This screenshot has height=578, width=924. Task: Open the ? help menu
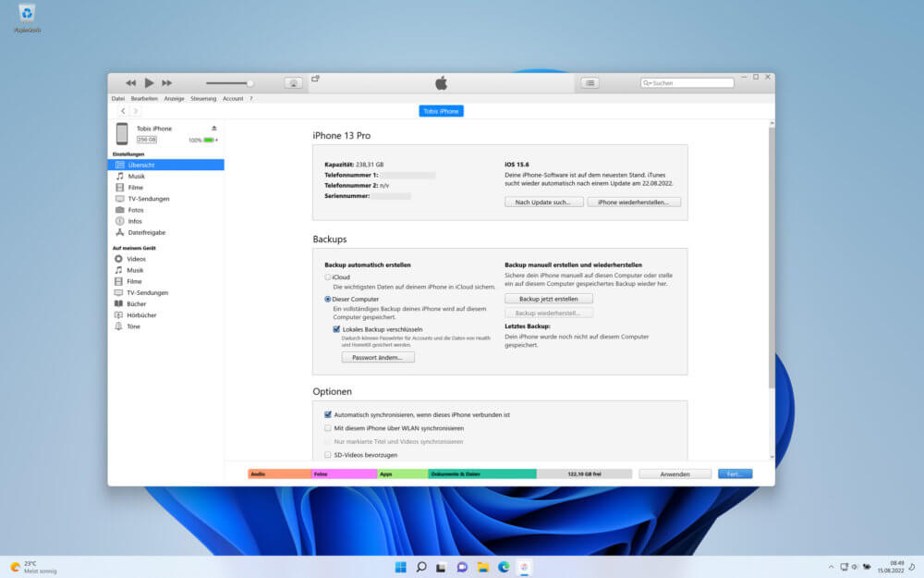251,99
